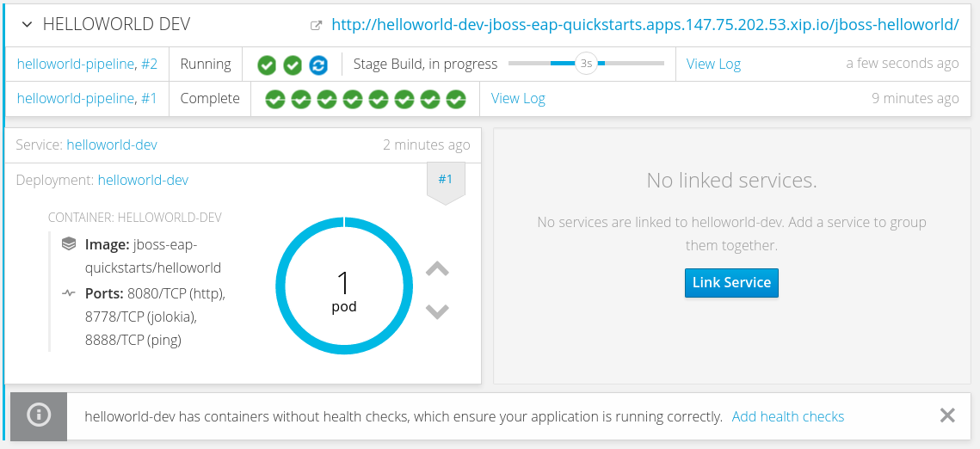Open the helloworld-dev deployment link
Screen dimensions: 980x449
tap(143, 180)
